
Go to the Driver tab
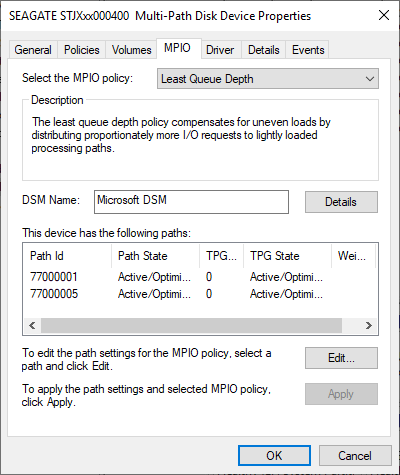coord(220,50)
